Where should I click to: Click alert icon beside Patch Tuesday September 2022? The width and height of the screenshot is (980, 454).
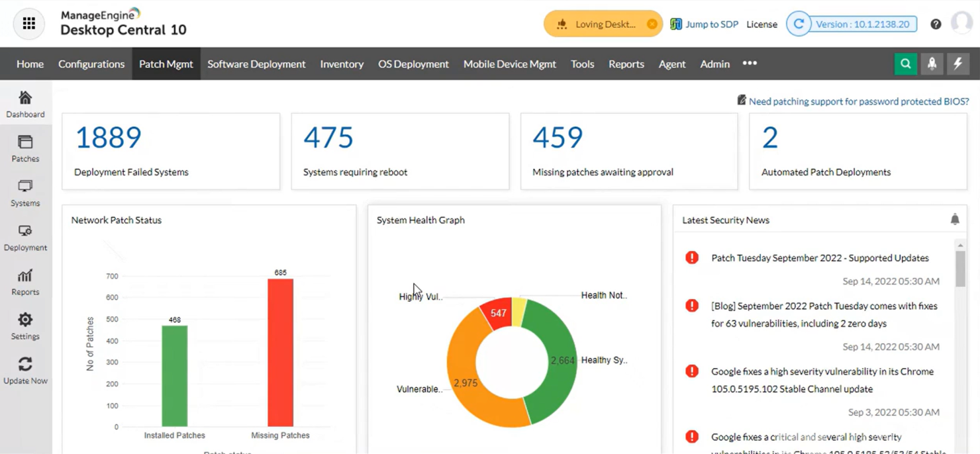pos(692,257)
